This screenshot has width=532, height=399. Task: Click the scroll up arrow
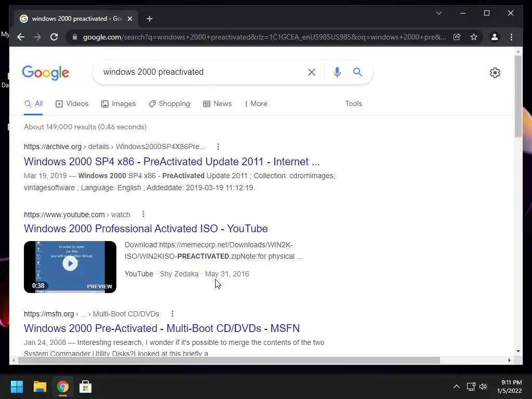tap(518, 51)
